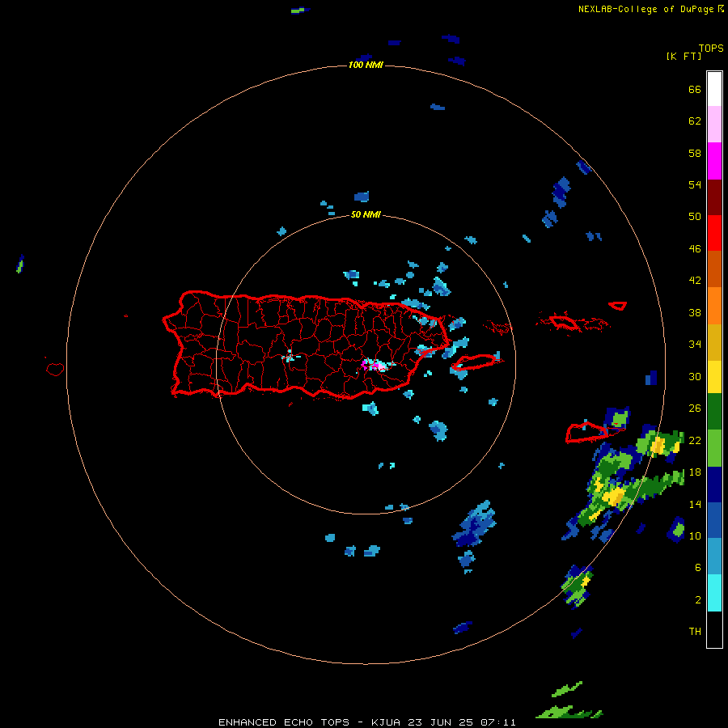Click the '38' legend value
The height and width of the screenshot is (728, 728).
click(695, 312)
